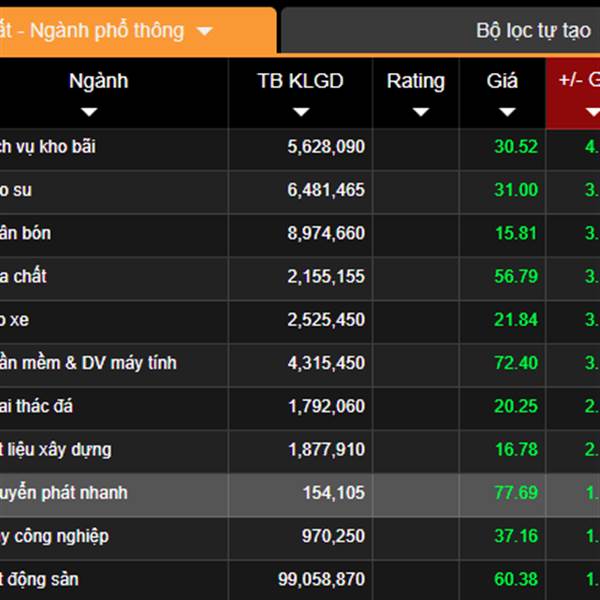Click the Giá column header
Screen dimensions: 600x600
coord(502,82)
